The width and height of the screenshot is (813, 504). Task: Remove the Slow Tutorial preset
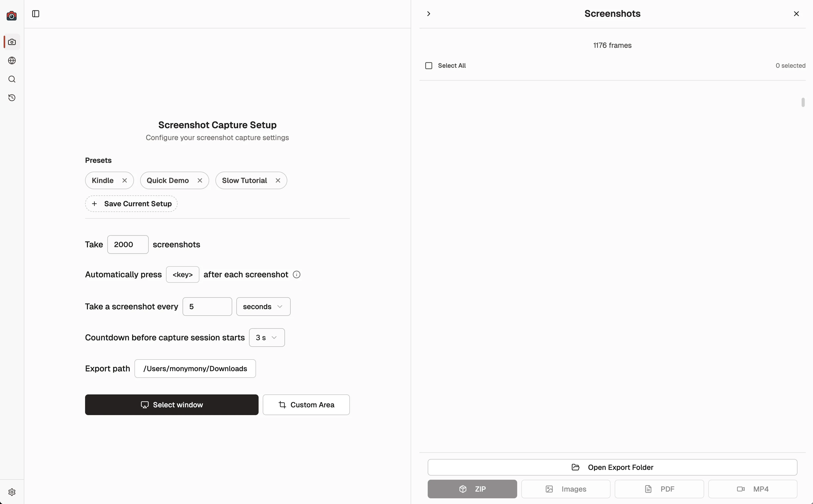point(278,180)
